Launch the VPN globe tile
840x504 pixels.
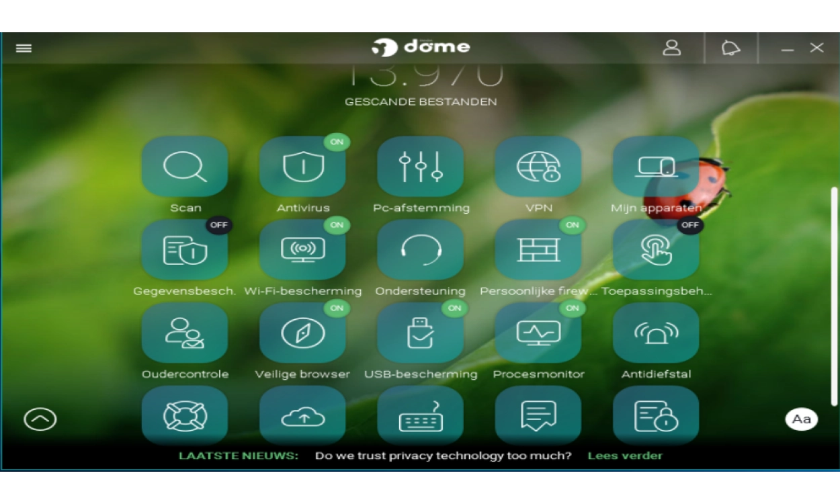tap(538, 167)
